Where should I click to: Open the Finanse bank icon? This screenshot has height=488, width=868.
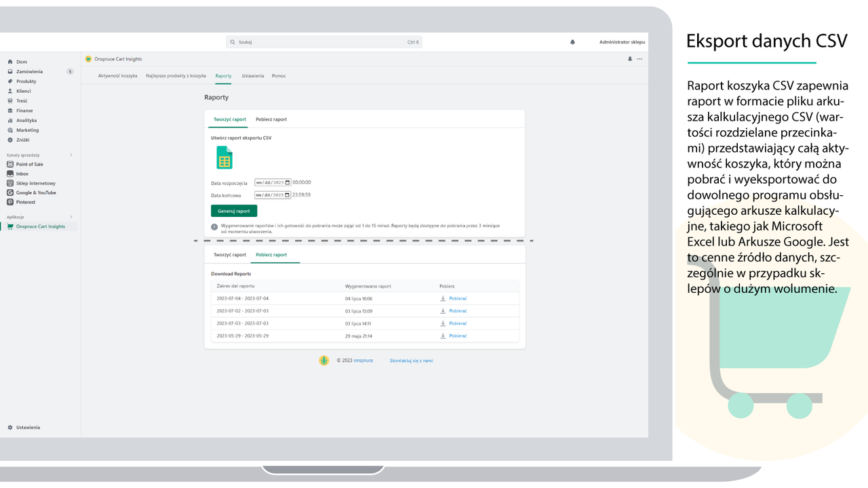(10, 110)
